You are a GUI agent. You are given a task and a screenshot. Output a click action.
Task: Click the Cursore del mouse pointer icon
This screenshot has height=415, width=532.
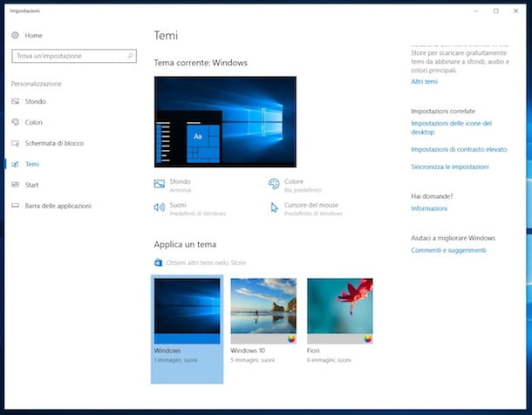pos(274,207)
